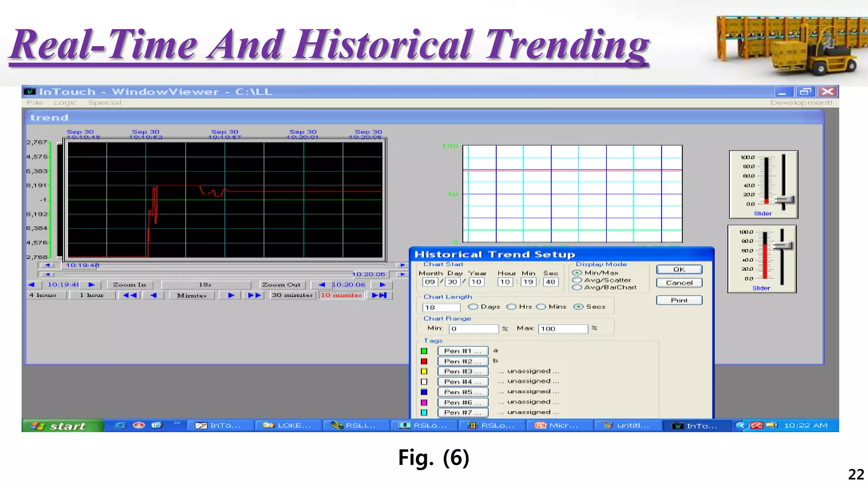This screenshot has height=488, width=868.
Task: Click the 30 minutes span button
Action: [292, 295]
